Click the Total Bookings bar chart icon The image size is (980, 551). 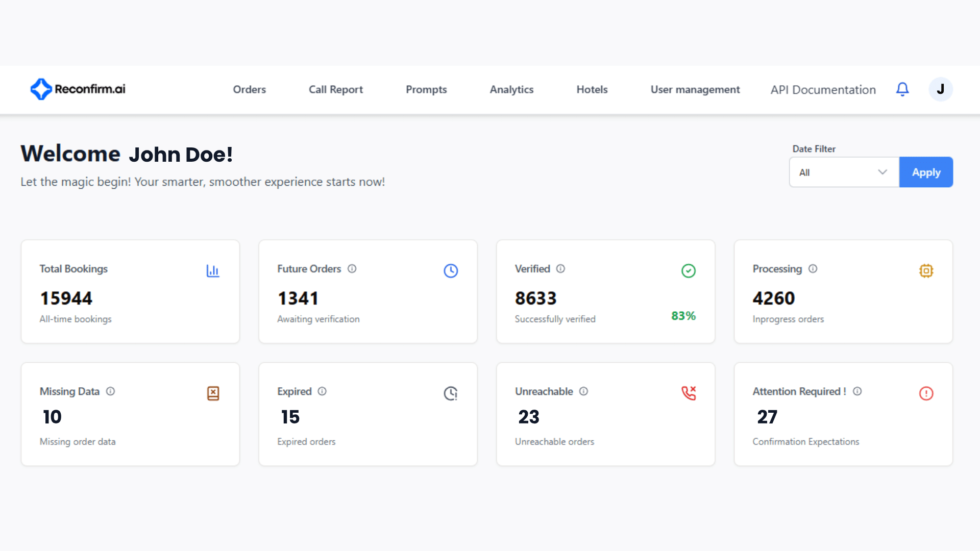pos(213,271)
